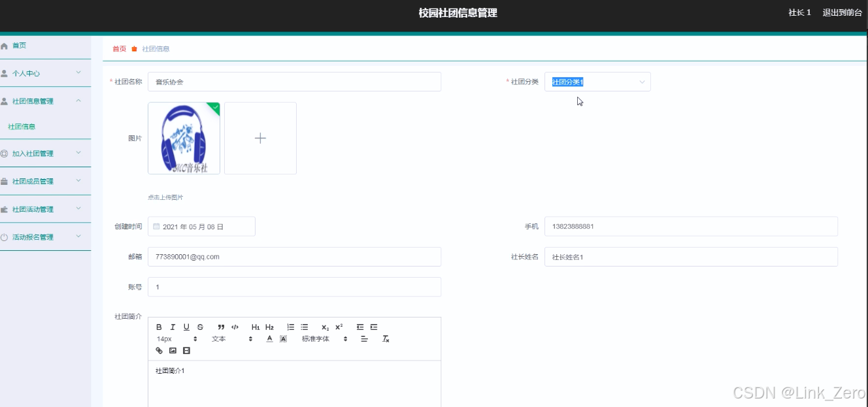This screenshot has height=407, width=868.
Task: Open the 标准字体 font family dropdown
Action: [325, 339]
